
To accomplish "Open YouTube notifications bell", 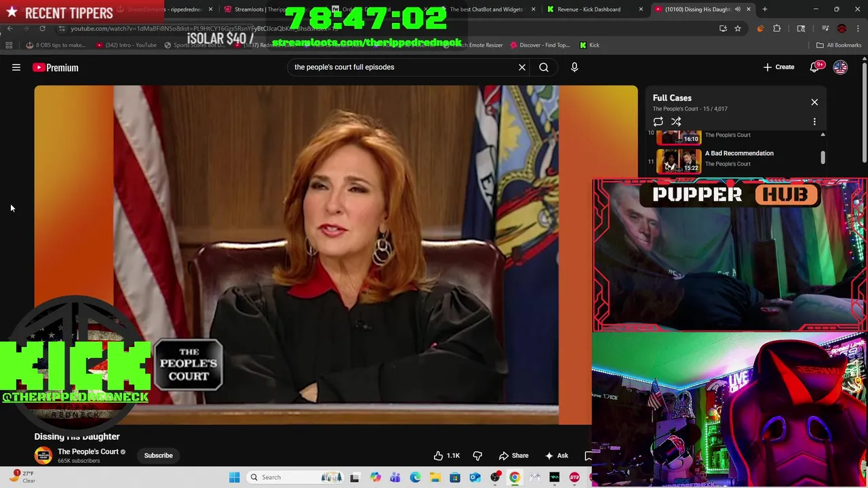I will click(x=815, y=67).
